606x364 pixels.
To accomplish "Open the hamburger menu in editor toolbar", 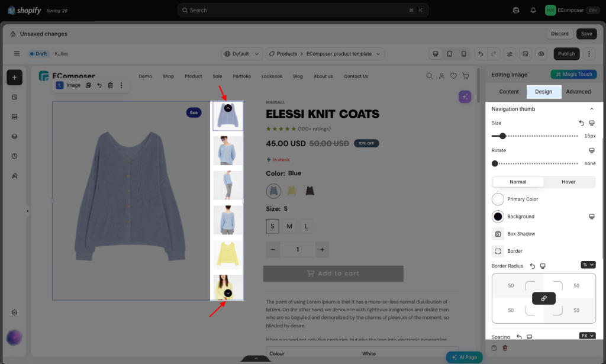I will [x=17, y=54].
